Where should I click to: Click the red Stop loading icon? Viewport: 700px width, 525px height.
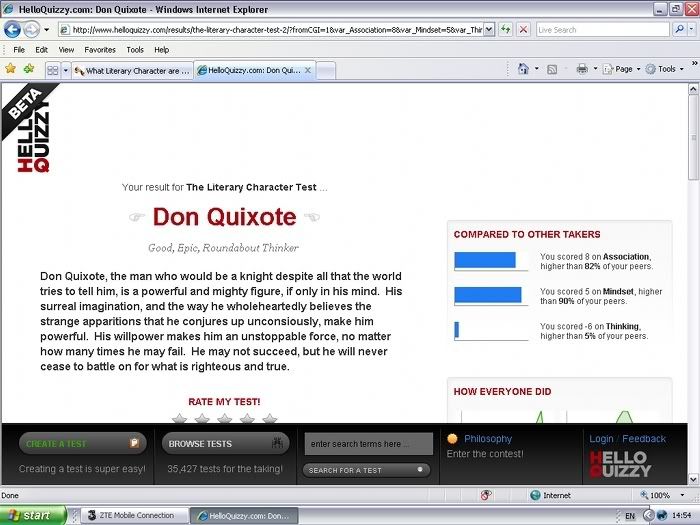coord(524,30)
